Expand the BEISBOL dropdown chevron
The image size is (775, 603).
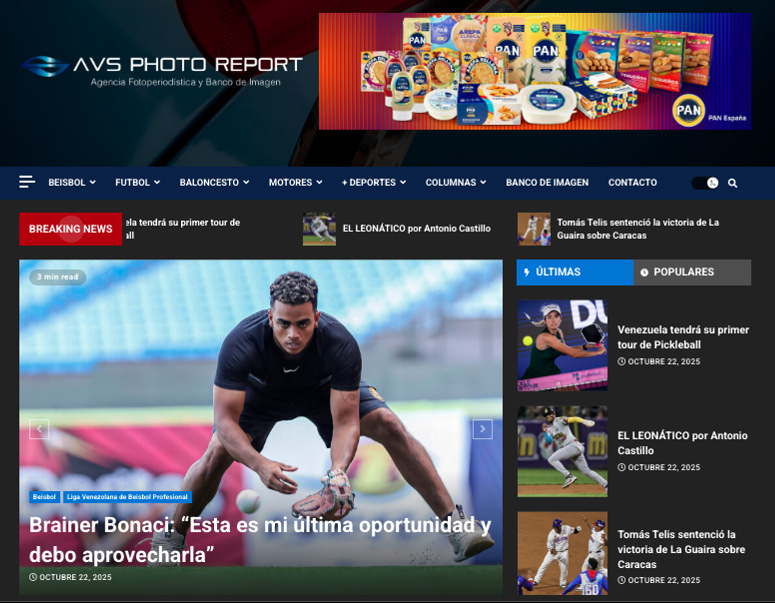pyautogui.click(x=92, y=182)
